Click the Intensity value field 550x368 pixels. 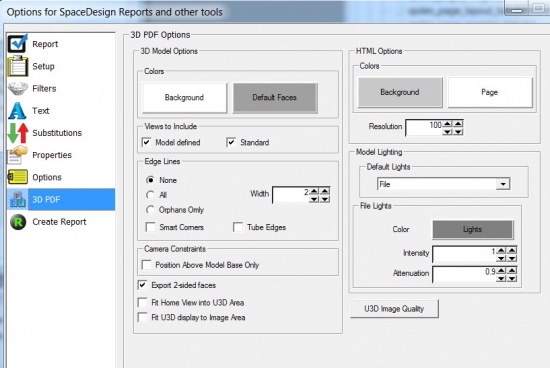point(464,254)
